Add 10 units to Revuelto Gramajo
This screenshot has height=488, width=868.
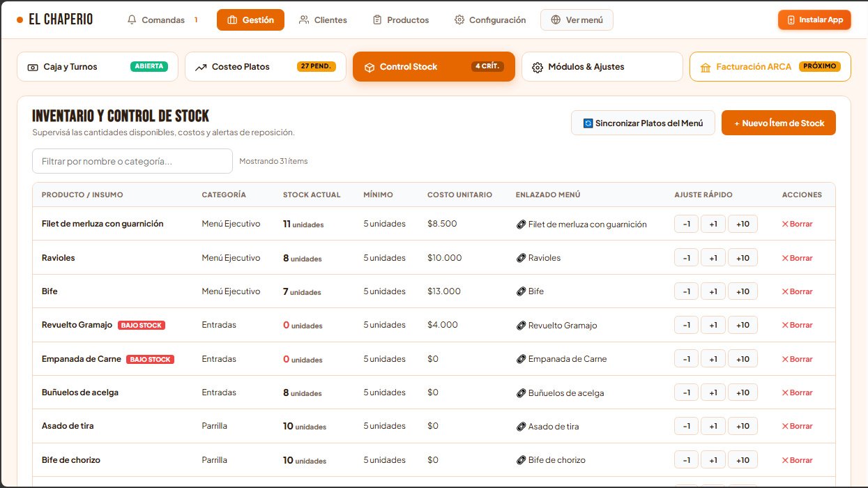pyautogui.click(x=743, y=326)
